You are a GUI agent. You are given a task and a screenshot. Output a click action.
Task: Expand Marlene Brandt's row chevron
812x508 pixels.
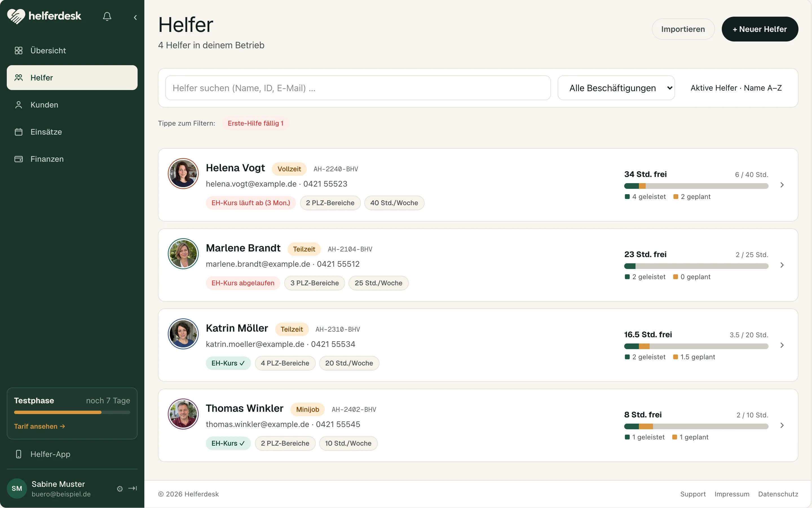point(782,265)
